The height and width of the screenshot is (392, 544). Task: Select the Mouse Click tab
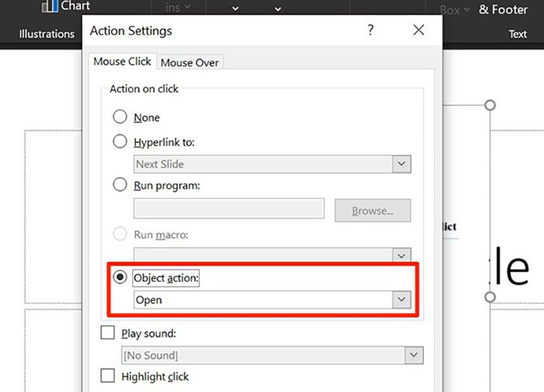tap(122, 61)
